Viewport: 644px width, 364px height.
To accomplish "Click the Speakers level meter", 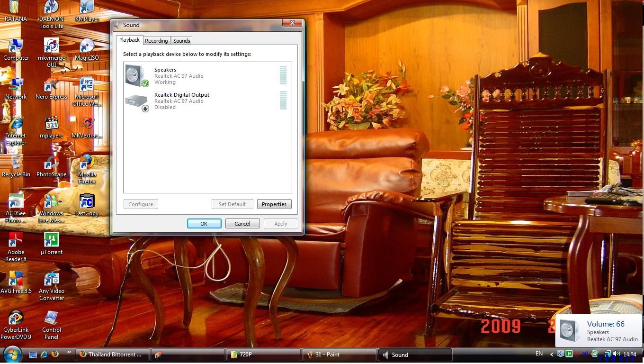I will tap(283, 75).
